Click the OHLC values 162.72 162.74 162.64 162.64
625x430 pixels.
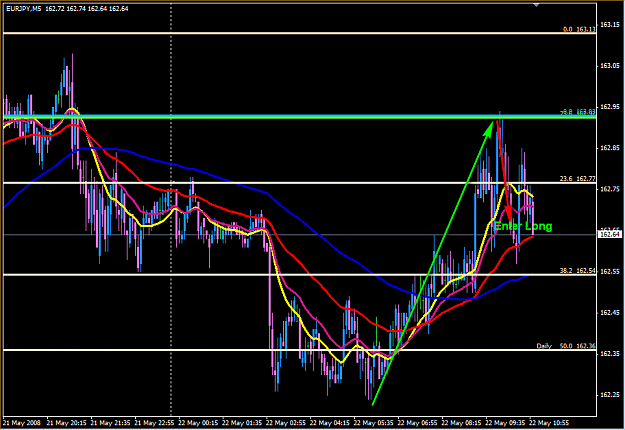tap(86, 8)
